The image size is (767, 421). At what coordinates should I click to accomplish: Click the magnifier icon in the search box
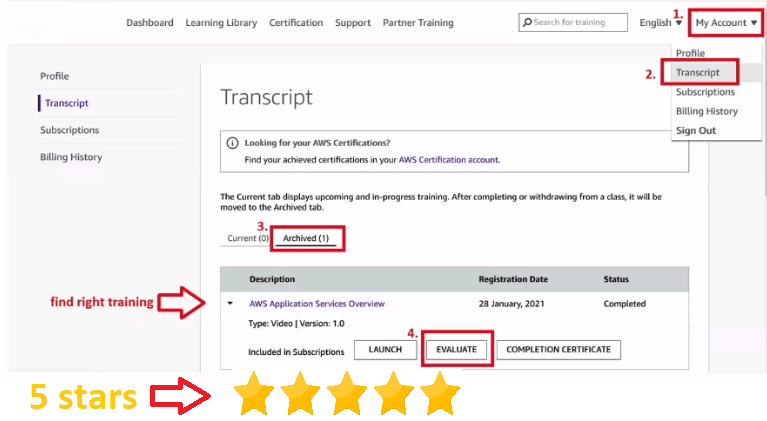click(x=527, y=22)
